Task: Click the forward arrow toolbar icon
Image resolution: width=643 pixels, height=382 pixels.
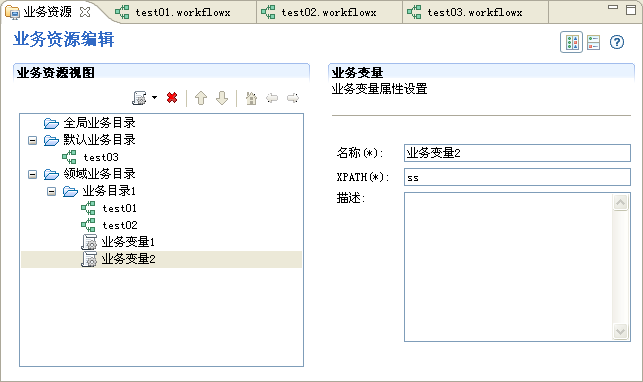Action: tap(293, 98)
